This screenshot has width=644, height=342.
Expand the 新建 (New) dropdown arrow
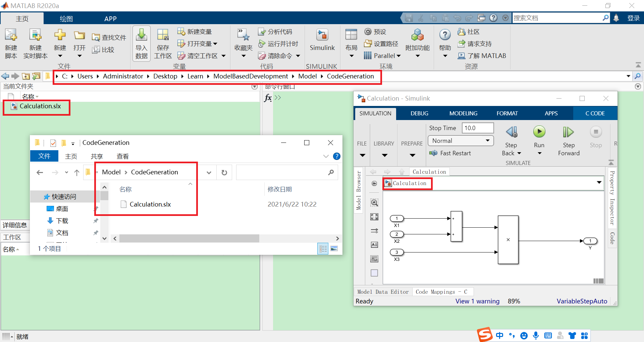(60, 56)
